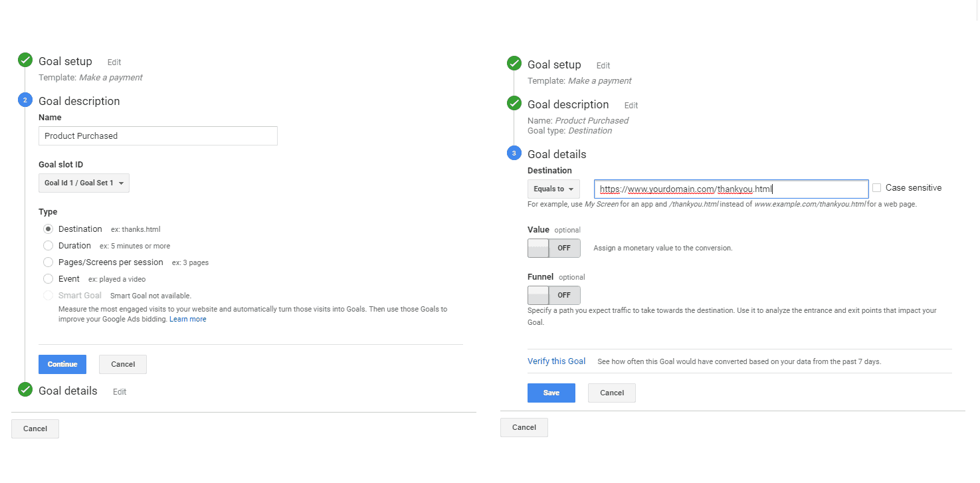Select Pages/Screens per session type
Screen dimensions: 980x483
click(x=48, y=262)
